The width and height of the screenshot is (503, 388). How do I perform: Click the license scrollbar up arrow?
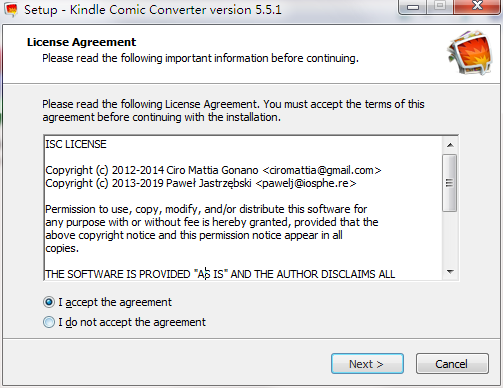450,145
